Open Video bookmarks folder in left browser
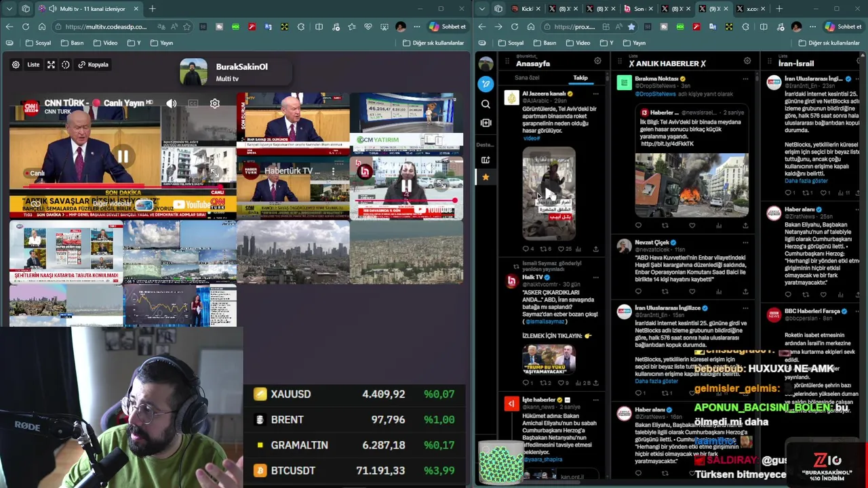 [106, 43]
